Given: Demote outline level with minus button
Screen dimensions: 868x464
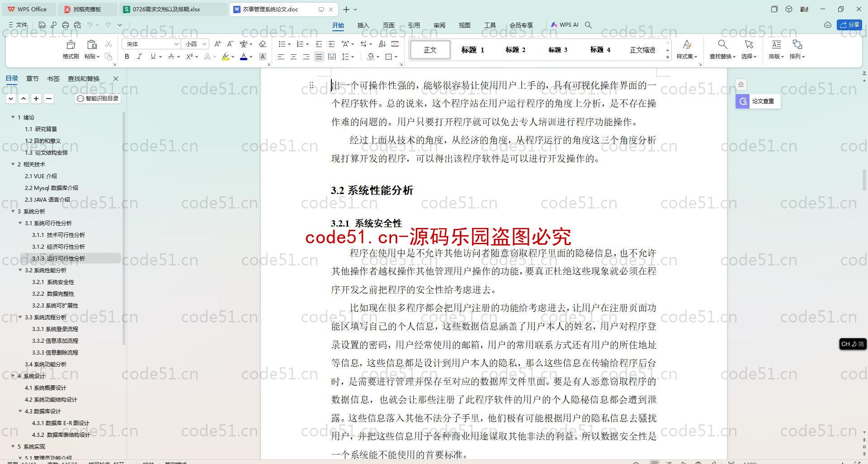Looking at the screenshot, I should tap(49, 98).
